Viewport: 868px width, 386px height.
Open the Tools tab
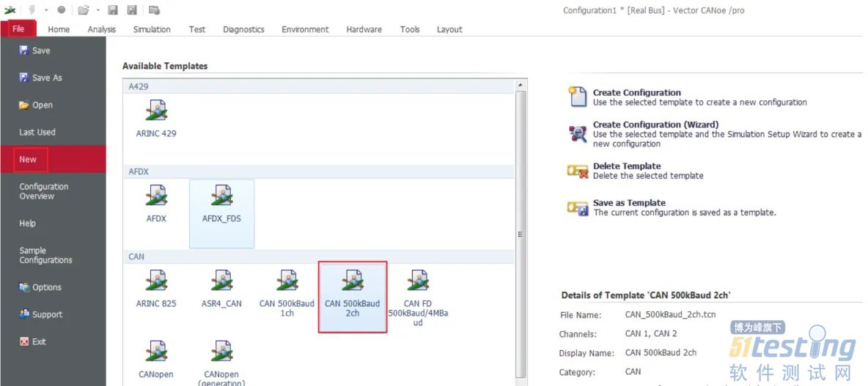pos(410,29)
